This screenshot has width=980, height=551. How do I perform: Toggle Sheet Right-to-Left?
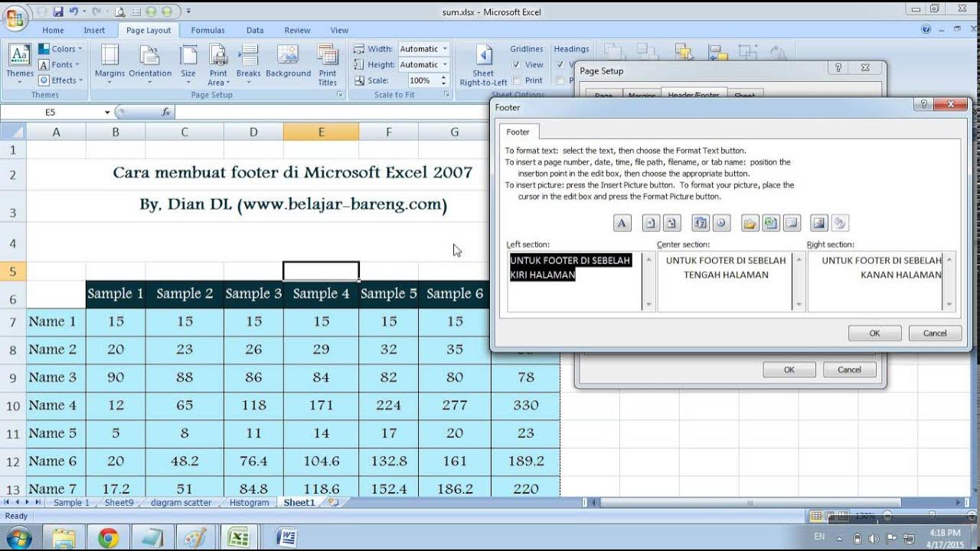[484, 65]
